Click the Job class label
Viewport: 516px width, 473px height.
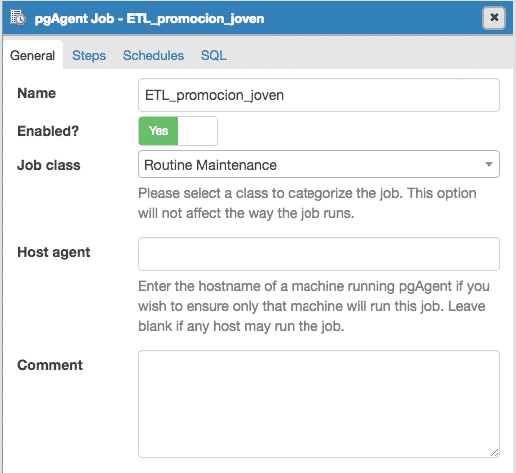coord(49,165)
